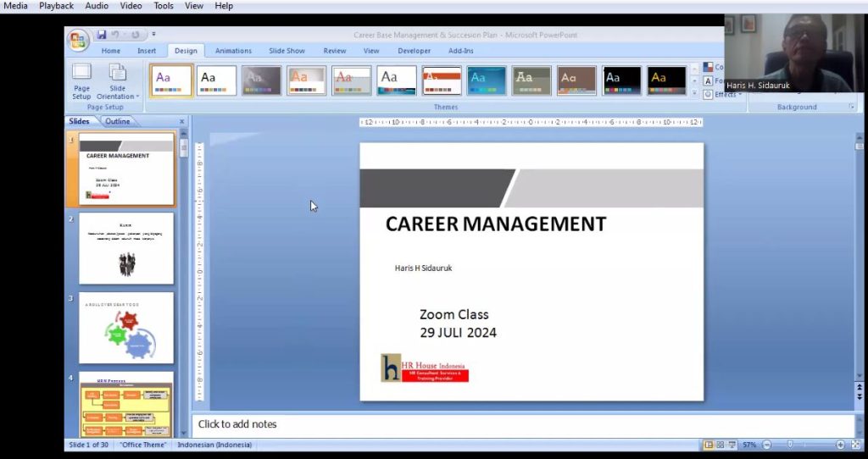Click zoom in plus button
The image size is (868, 459).
pos(840,445)
